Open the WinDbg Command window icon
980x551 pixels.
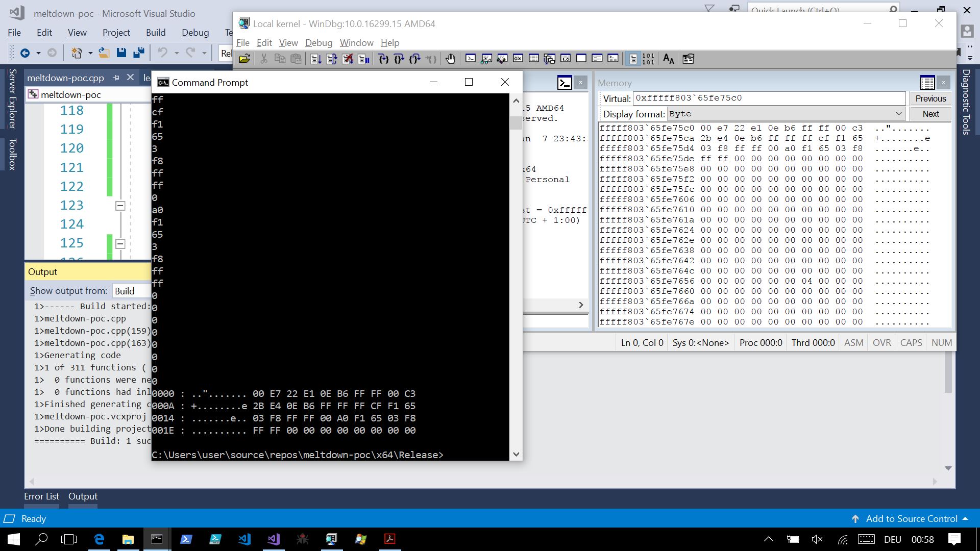click(x=471, y=59)
